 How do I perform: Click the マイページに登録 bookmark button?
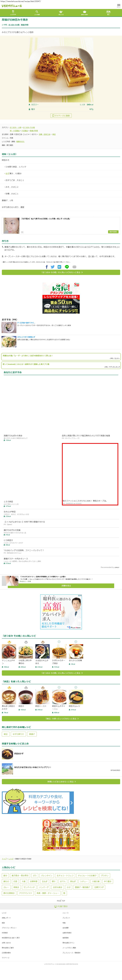click(61, 115)
